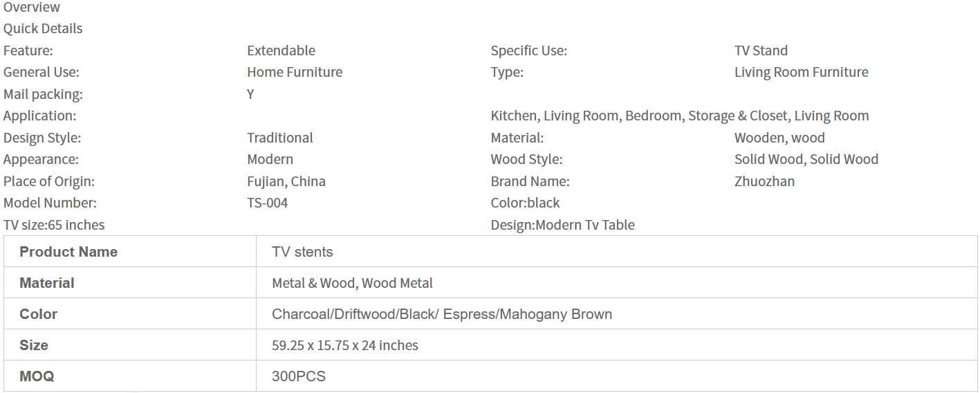Image resolution: width=980 pixels, height=393 pixels.
Task: Click the Solid Wood style value
Action: [x=806, y=160]
